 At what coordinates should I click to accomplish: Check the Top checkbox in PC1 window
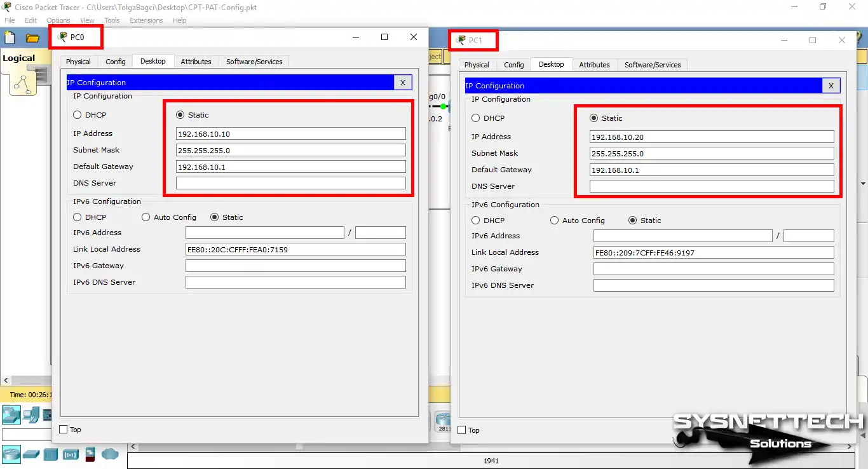pyautogui.click(x=461, y=430)
